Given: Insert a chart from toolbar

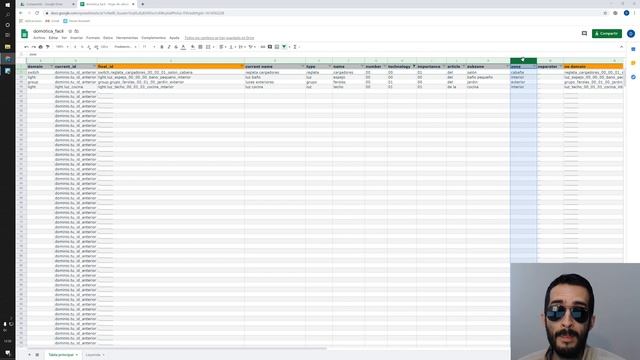Looking at the screenshot, I should tap(277, 47).
